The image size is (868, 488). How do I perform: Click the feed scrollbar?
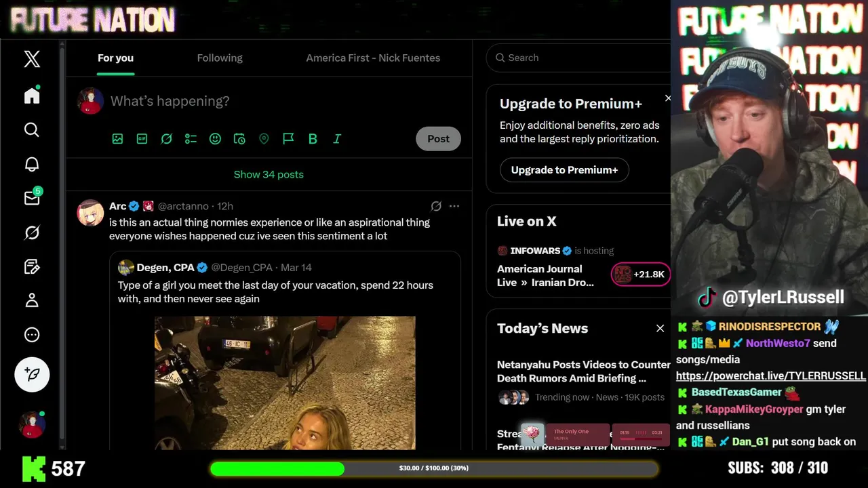[62, 244]
